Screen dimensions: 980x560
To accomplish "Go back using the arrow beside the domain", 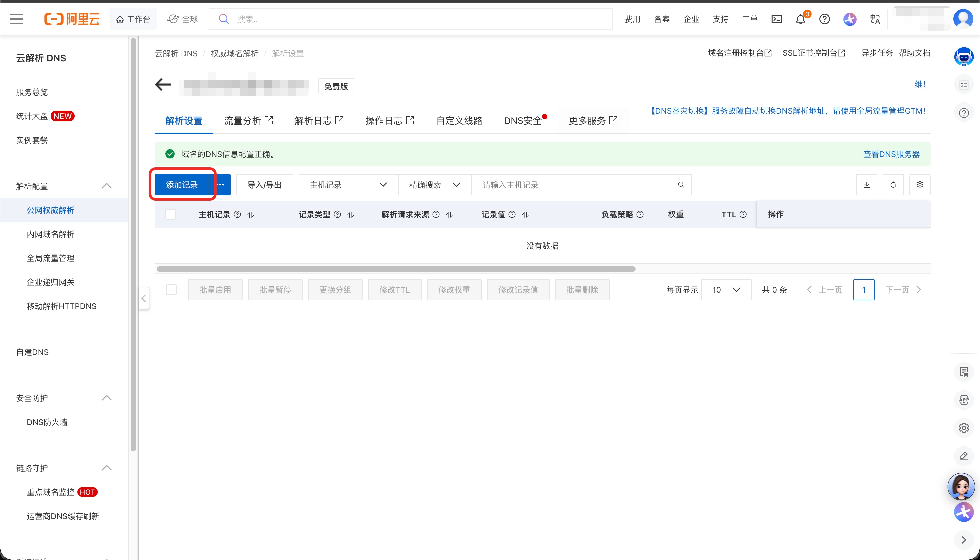I will [162, 85].
